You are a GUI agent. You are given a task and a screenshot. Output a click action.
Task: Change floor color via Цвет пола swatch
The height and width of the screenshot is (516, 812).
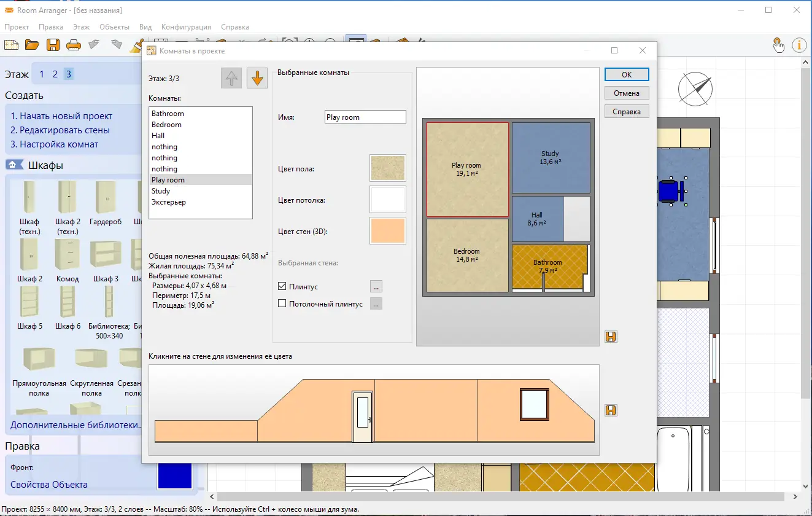click(387, 168)
